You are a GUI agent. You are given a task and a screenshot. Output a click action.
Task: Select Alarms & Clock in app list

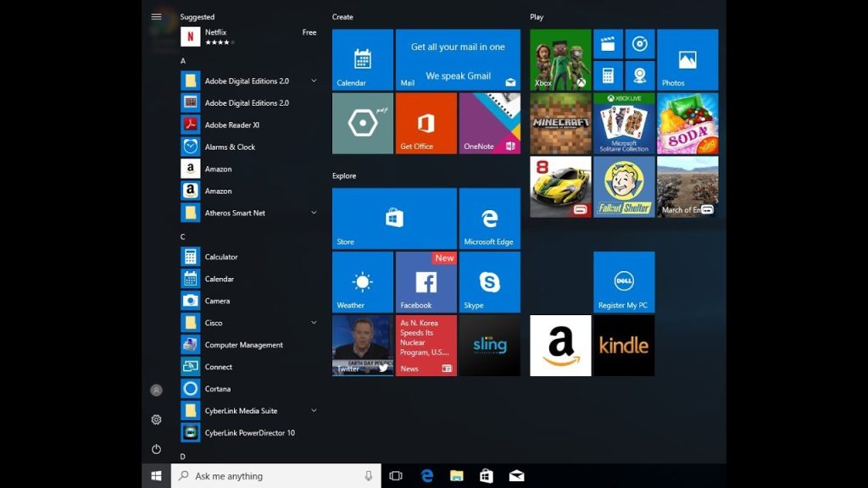[x=230, y=147]
